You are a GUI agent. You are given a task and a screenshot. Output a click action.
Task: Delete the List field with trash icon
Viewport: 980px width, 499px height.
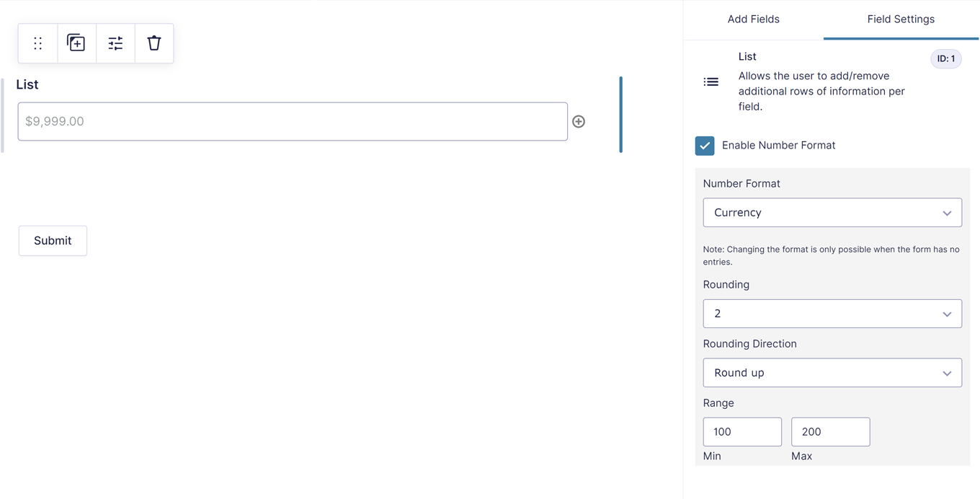(x=154, y=43)
